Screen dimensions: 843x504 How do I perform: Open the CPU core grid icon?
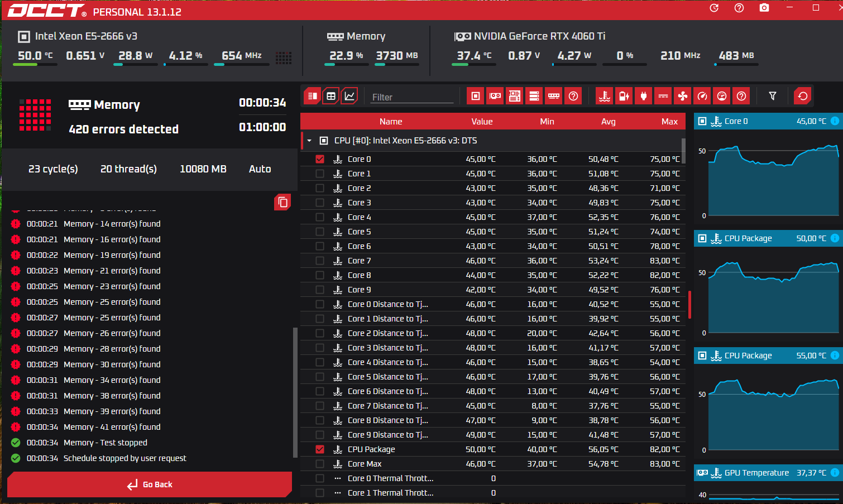pos(284,57)
